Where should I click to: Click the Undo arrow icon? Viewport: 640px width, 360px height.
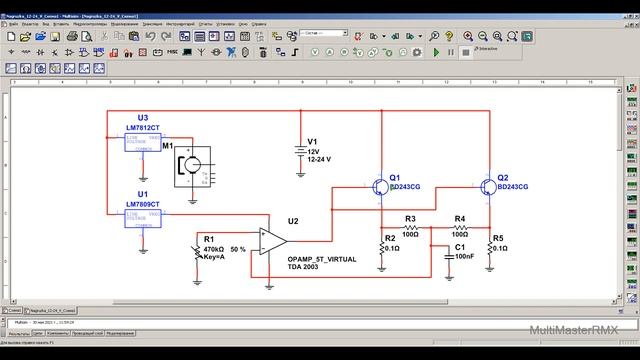(x=151, y=36)
